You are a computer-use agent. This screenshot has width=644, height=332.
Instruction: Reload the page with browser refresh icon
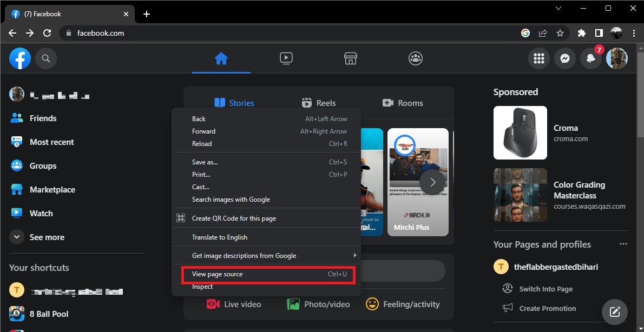[x=47, y=33]
